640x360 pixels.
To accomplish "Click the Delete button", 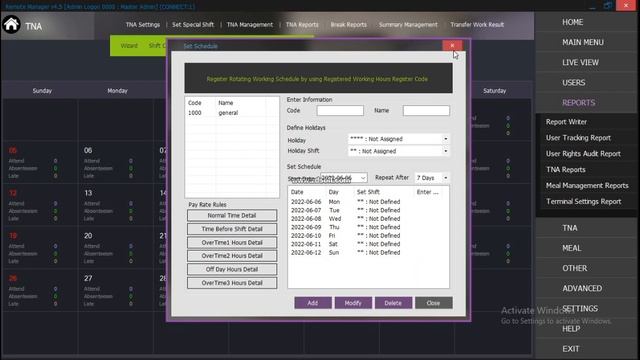I will tap(393, 303).
